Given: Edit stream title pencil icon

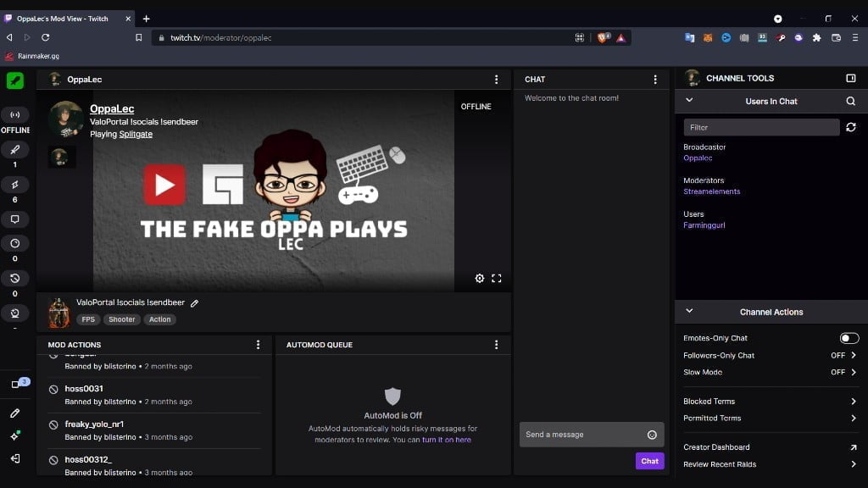Looking at the screenshot, I should [194, 303].
